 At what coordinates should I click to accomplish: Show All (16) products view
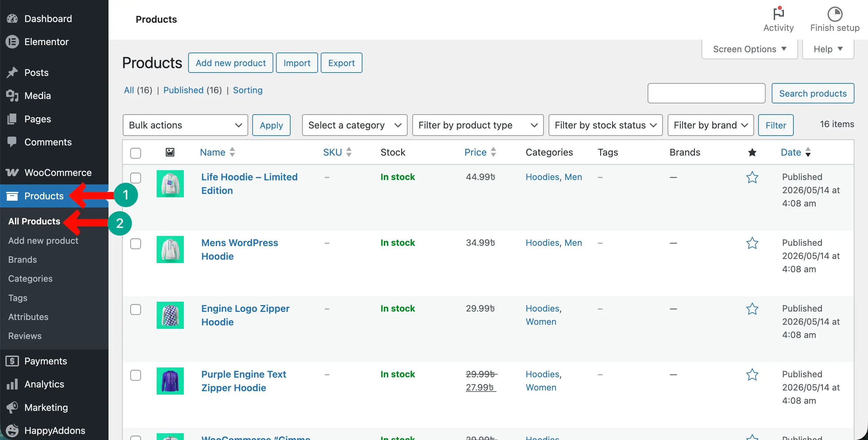(x=138, y=90)
